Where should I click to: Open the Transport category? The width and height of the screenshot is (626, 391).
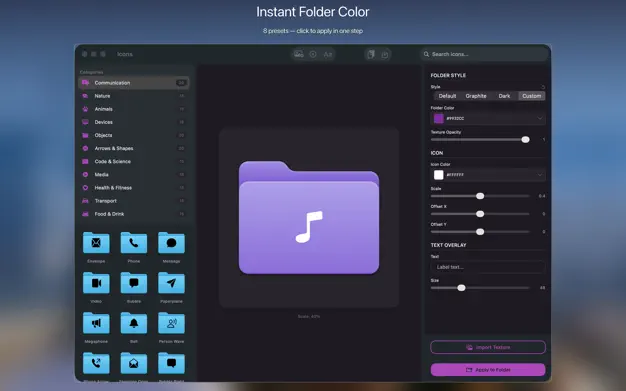133,201
